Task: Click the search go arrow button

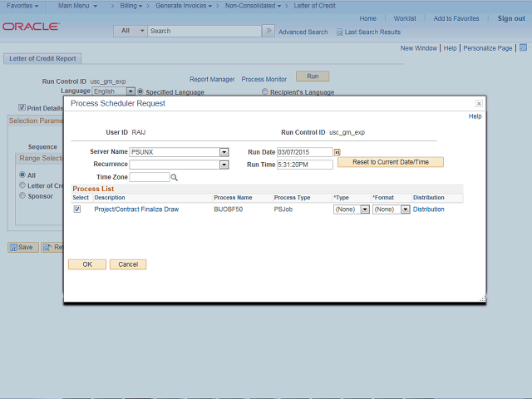Action: click(x=268, y=31)
